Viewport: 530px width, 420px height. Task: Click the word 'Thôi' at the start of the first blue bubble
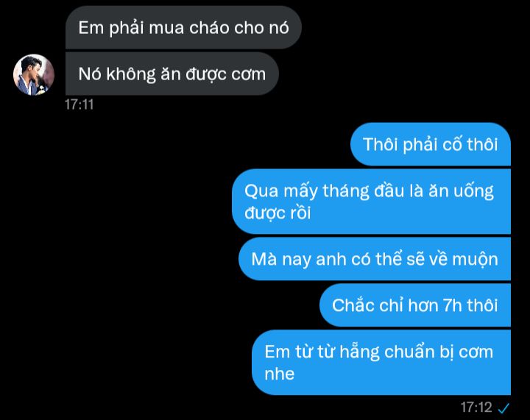380,144
